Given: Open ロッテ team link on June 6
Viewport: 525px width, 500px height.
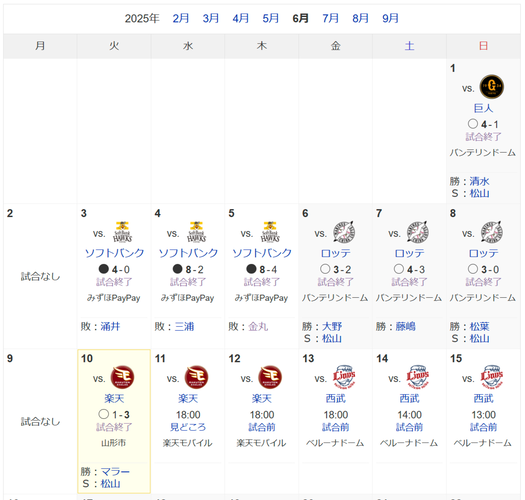Looking at the screenshot, I should tap(335, 253).
